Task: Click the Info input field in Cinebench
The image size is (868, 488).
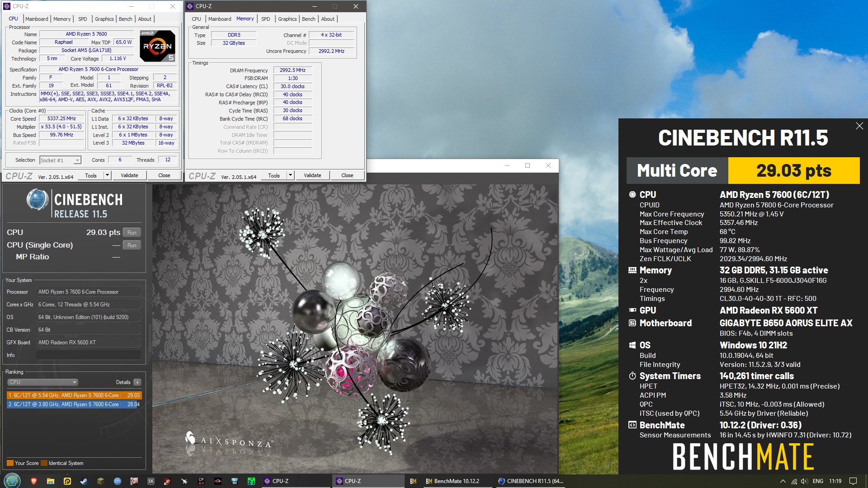Action: [89, 355]
